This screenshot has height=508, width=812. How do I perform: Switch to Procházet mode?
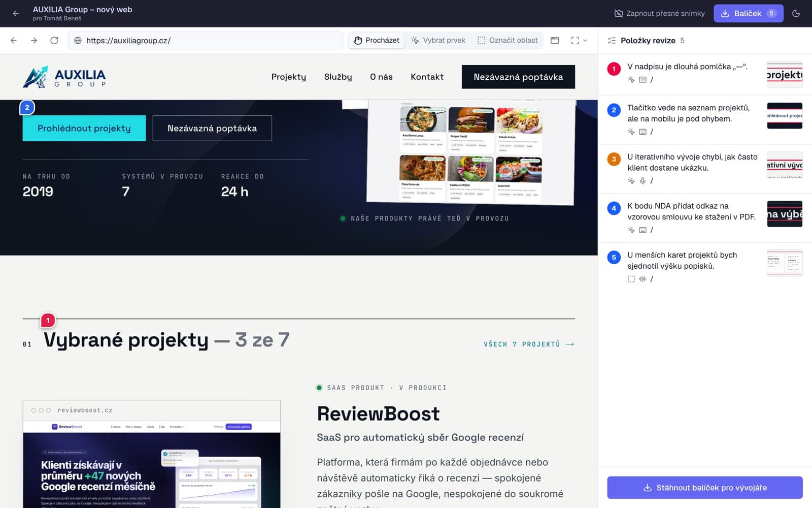pyautogui.click(x=377, y=41)
